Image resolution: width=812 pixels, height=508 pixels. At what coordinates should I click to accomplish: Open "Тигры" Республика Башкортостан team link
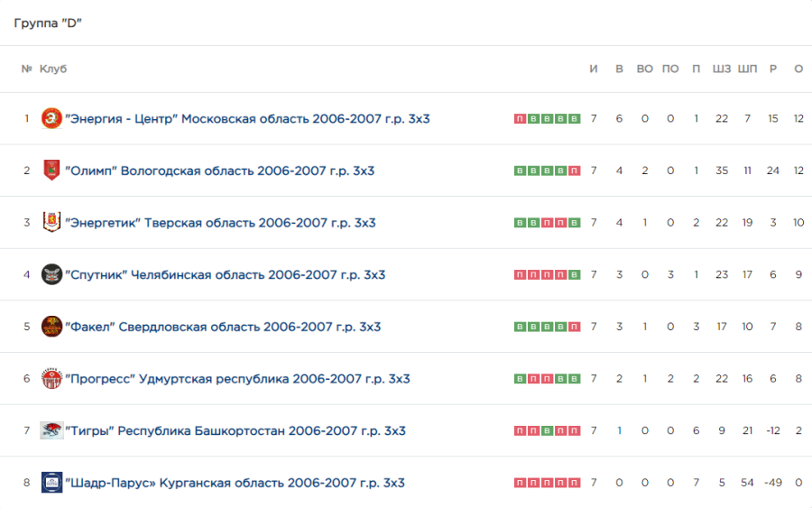pyautogui.click(x=235, y=430)
